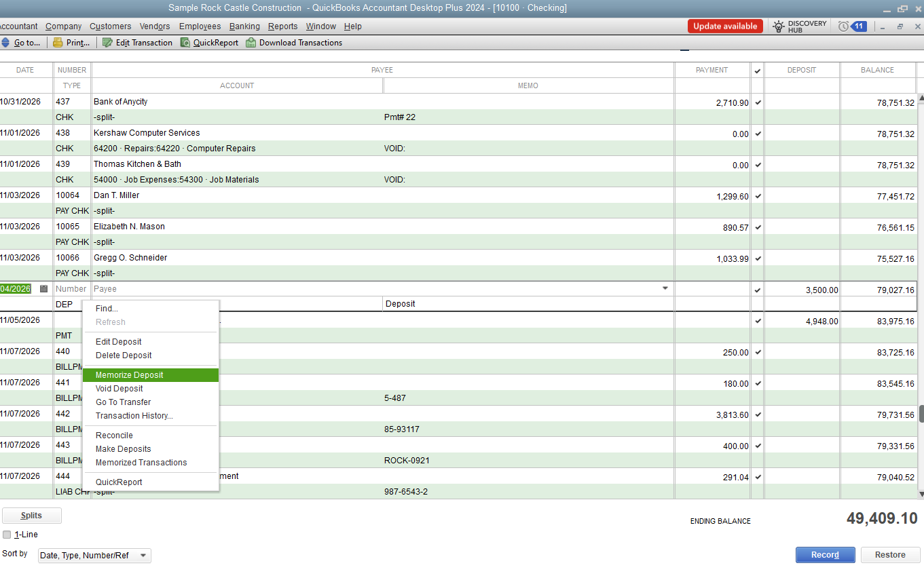
Task: Click the scrollbar up arrow in the register
Action: coord(921,99)
